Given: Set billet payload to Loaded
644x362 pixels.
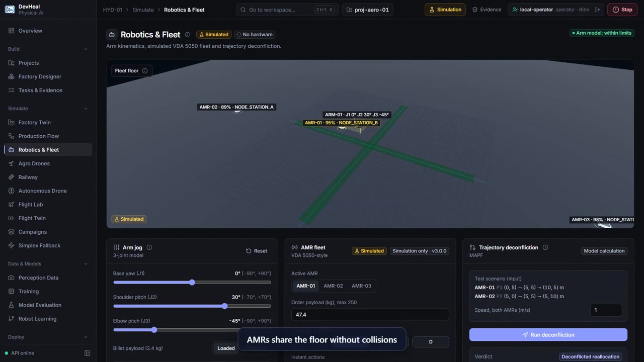Looking at the screenshot, I should 226,348.
